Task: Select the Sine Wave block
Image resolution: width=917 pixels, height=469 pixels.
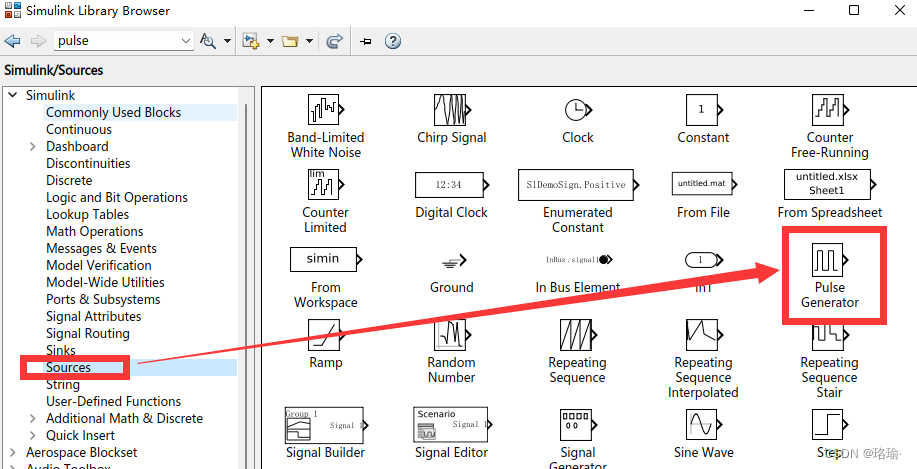Action: tap(705, 425)
